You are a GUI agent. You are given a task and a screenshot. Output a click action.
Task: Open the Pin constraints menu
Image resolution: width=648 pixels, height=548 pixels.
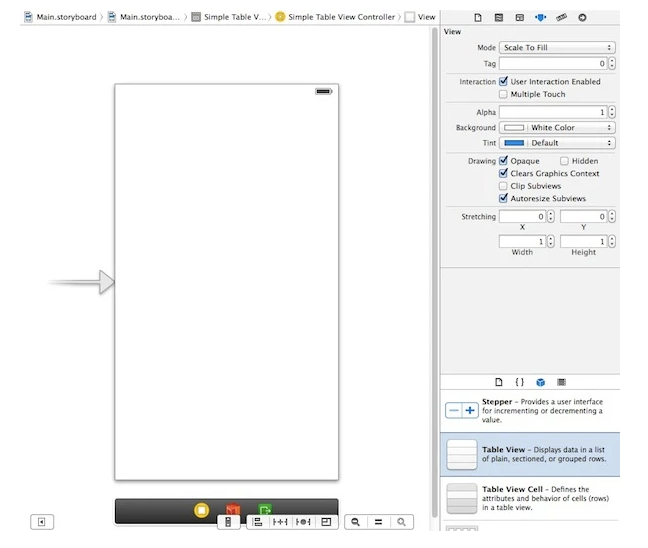[x=280, y=522]
